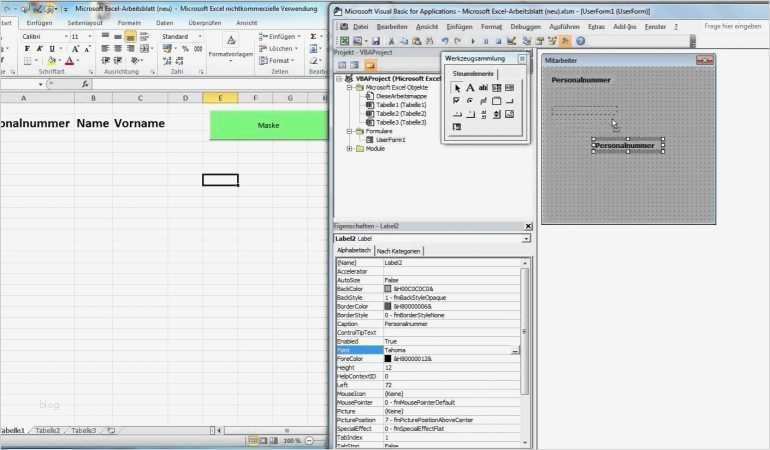Click the Find binoculars icon in VBA toolbar
The width and height of the screenshot is (770, 450).
coord(429,41)
